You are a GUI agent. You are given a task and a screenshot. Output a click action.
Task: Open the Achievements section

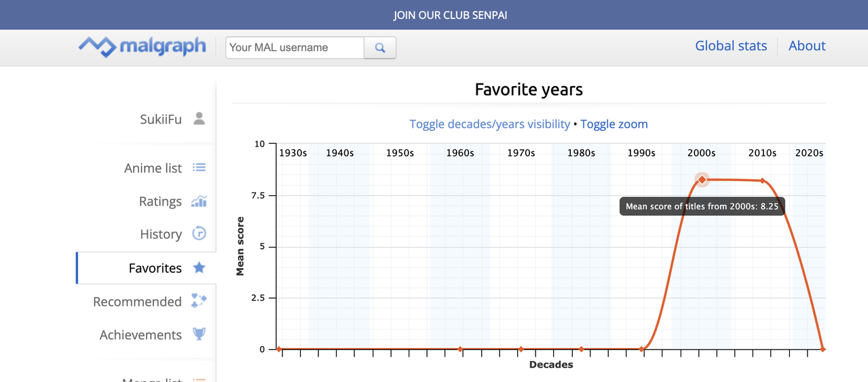[x=140, y=335]
